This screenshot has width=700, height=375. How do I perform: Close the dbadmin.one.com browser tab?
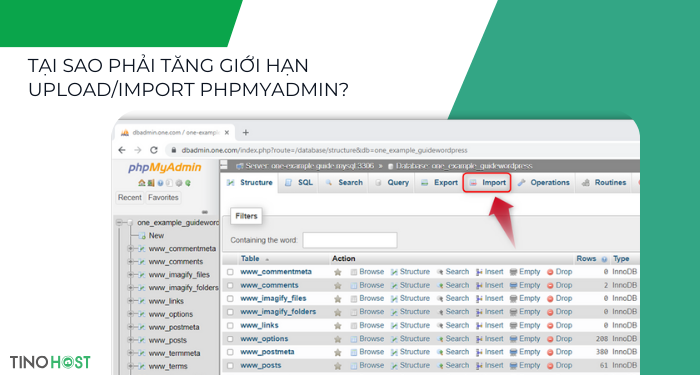pyautogui.click(x=227, y=133)
